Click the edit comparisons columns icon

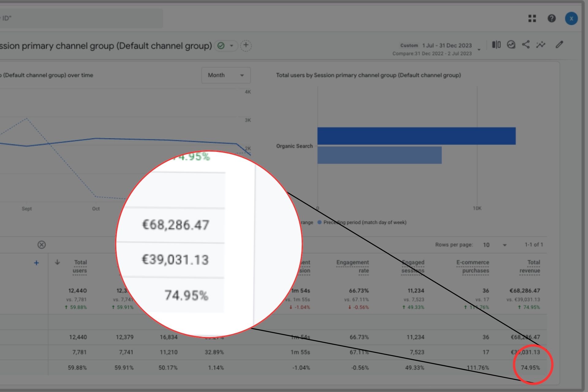pos(496,45)
